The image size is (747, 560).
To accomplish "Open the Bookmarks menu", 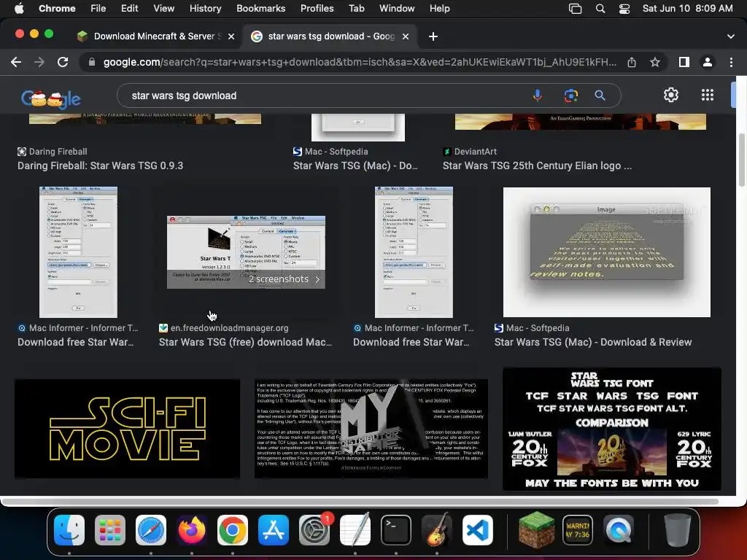I will pyautogui.click(x=260, y=9).
